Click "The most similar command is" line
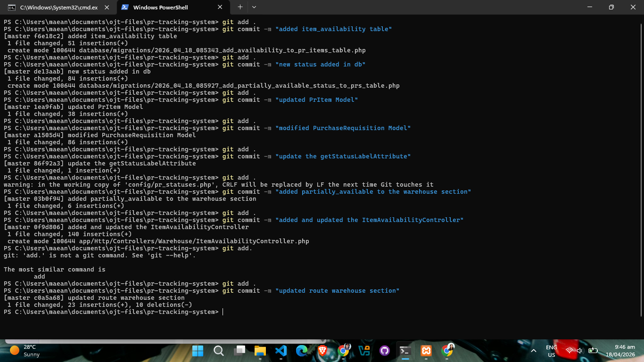Viewport: 644px width, 362px height. [x=55, y=270]
